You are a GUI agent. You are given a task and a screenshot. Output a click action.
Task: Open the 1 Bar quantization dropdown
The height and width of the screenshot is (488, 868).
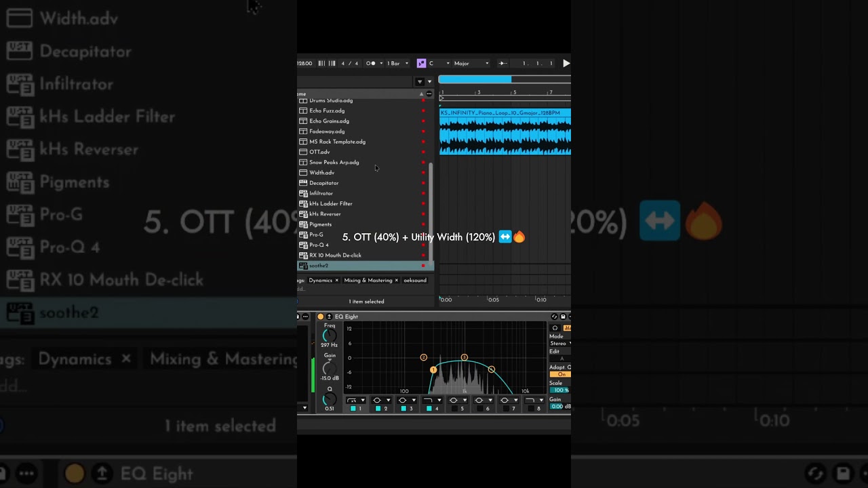coord(397,63)
